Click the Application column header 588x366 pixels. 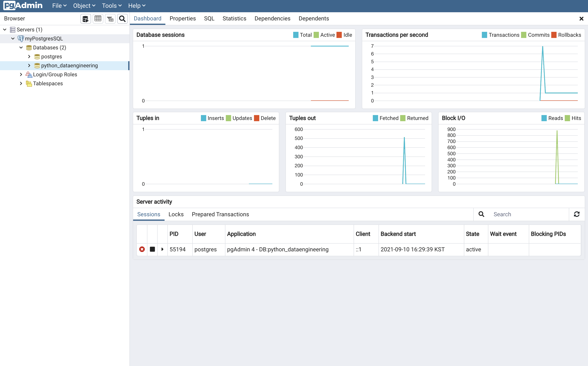pos(289,234)
